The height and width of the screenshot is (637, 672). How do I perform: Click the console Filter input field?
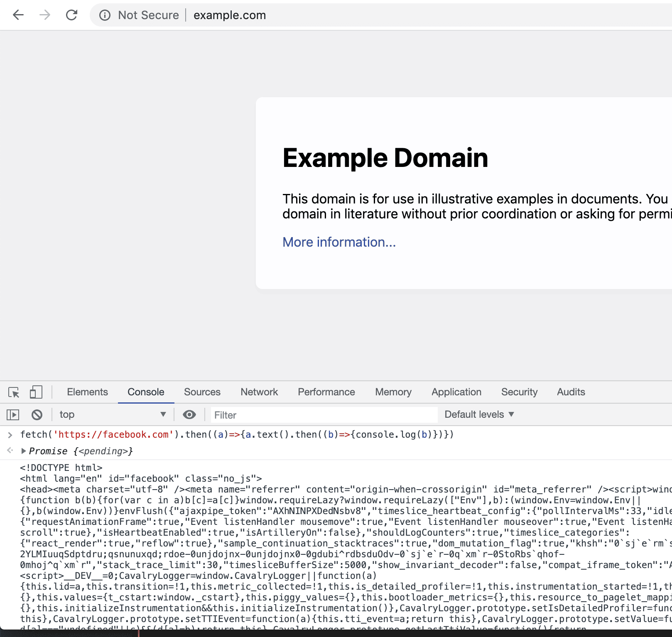coord(324,415)
